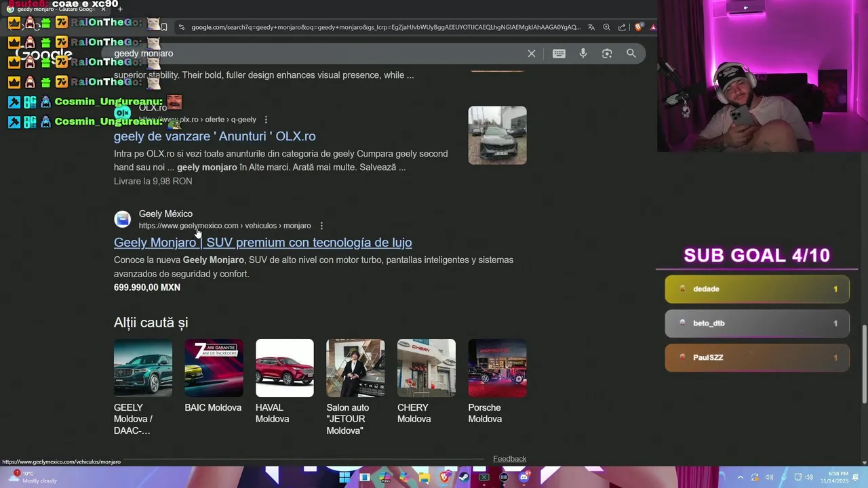This screenshot has height=488, width=868.
Task: Open Task View on the taskbar
Action: tap(365, 477)
